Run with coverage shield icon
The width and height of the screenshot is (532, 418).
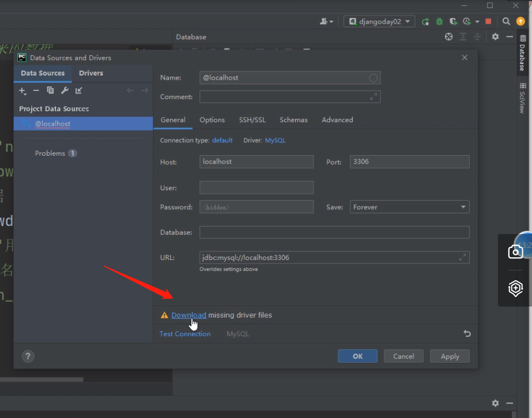453,22
